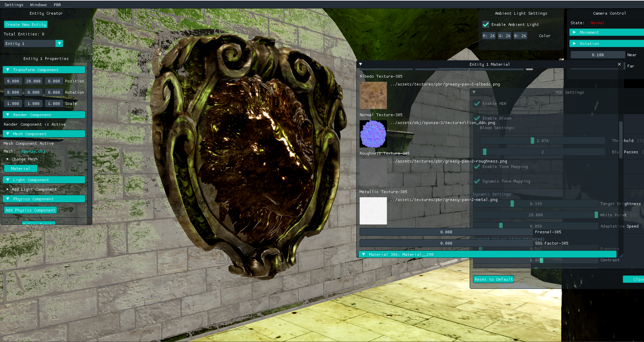Click the Create New Entity button
Viewport: 644px width, 342px height.
(26, 25)
